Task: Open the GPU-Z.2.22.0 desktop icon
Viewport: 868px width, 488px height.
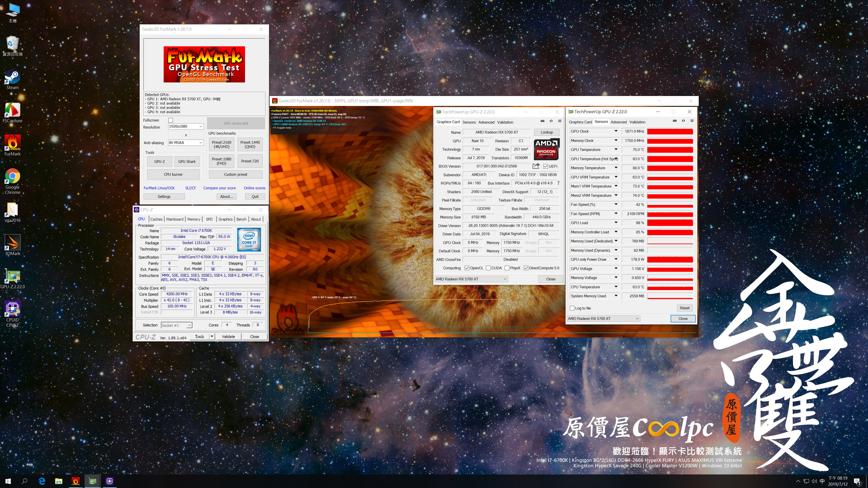Action: point(12,279)
